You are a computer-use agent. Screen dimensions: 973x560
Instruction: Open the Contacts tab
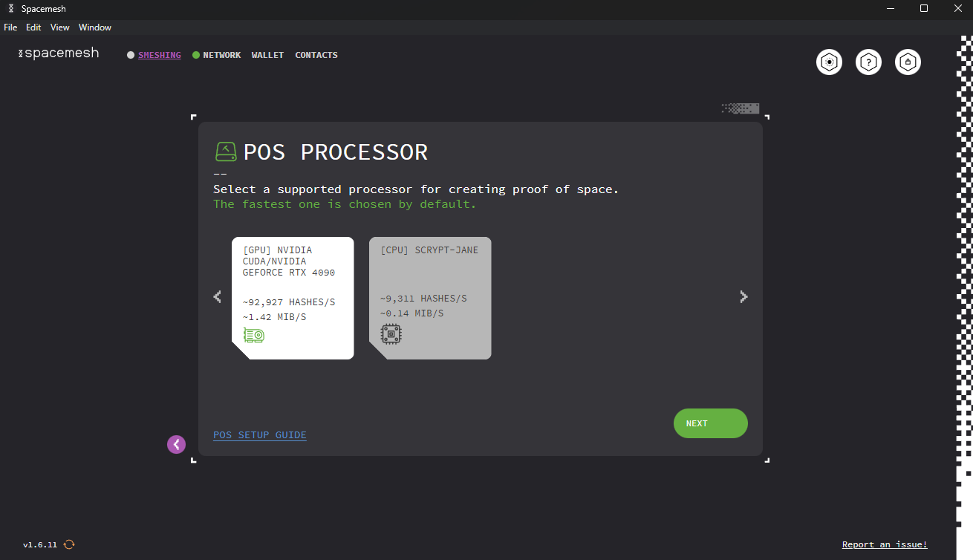[x=316, y=55]
